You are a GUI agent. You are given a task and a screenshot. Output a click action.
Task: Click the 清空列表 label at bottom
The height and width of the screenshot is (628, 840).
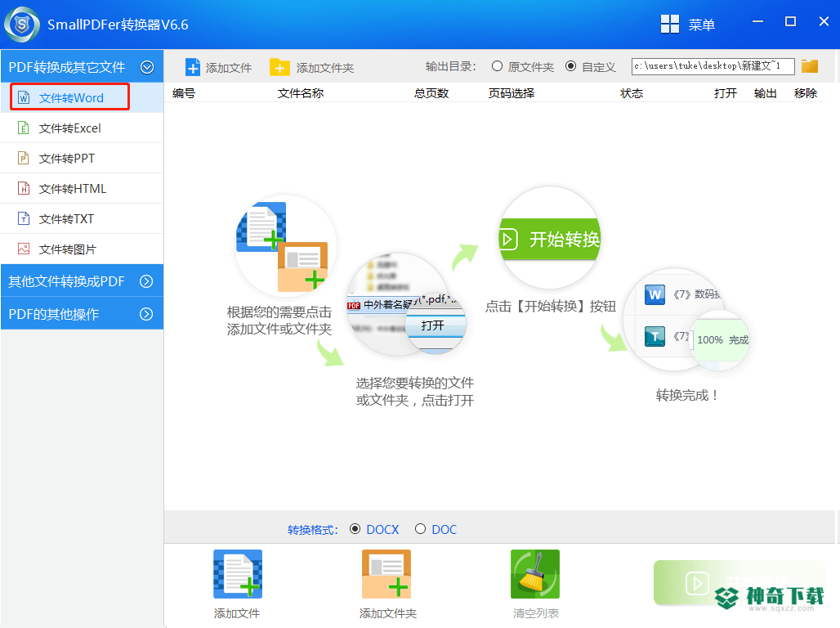[x=536, y=613]
